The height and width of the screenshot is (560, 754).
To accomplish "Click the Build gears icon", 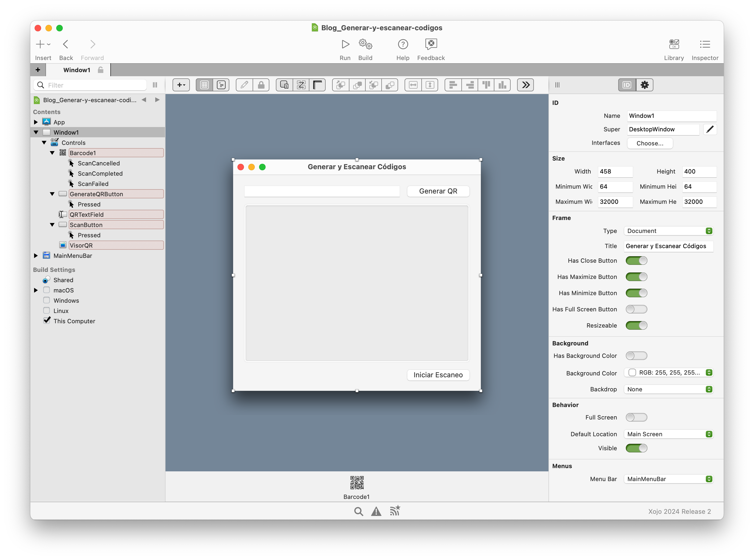I will pos(365,44).
